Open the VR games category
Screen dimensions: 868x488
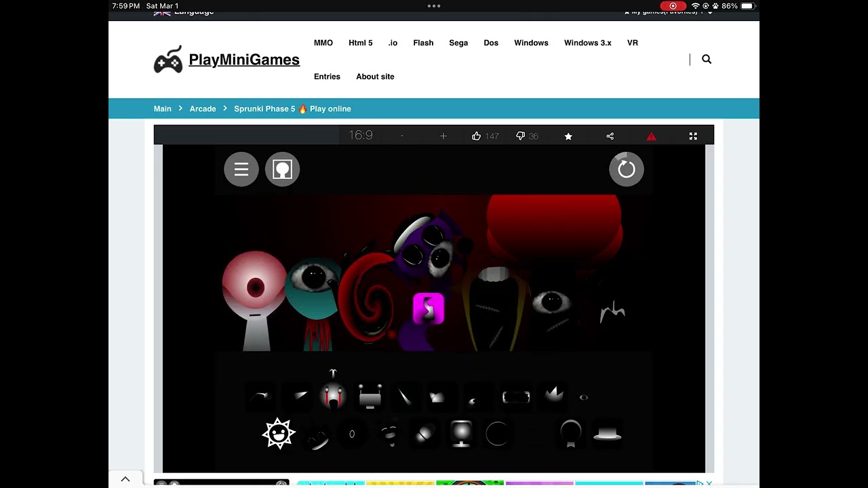click(x=633, y=43)
